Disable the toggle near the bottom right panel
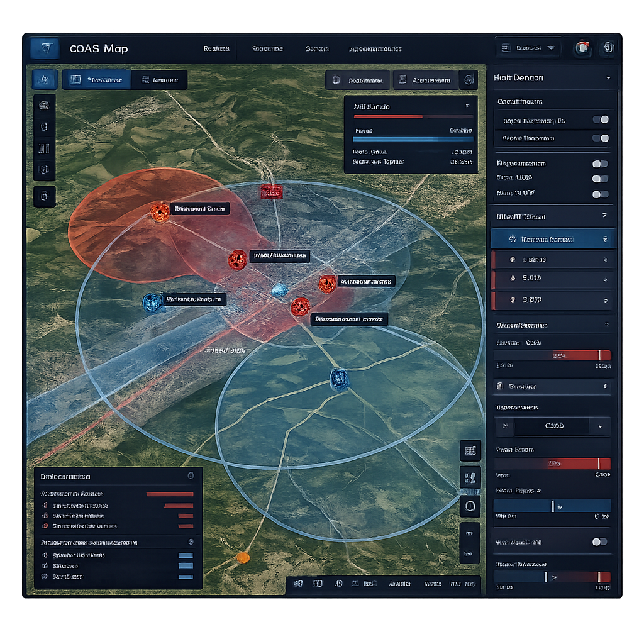Screen dimensions: 644x644 pos(599,541)
